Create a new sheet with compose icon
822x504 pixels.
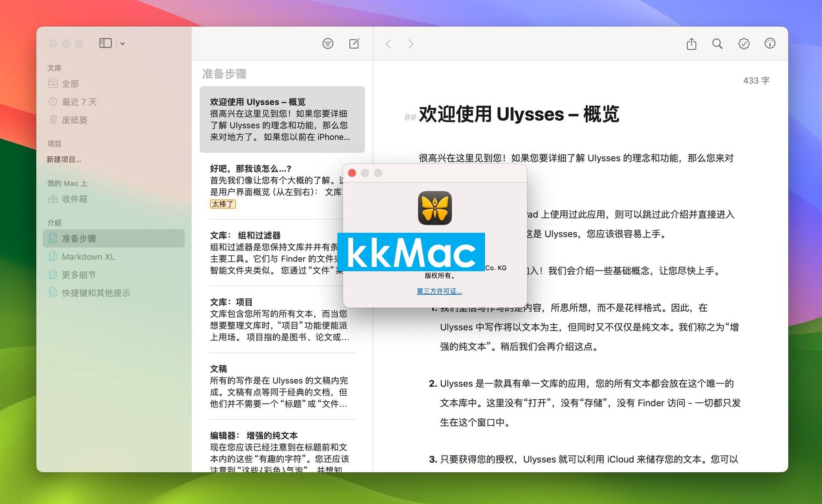(x=354, y=43)
